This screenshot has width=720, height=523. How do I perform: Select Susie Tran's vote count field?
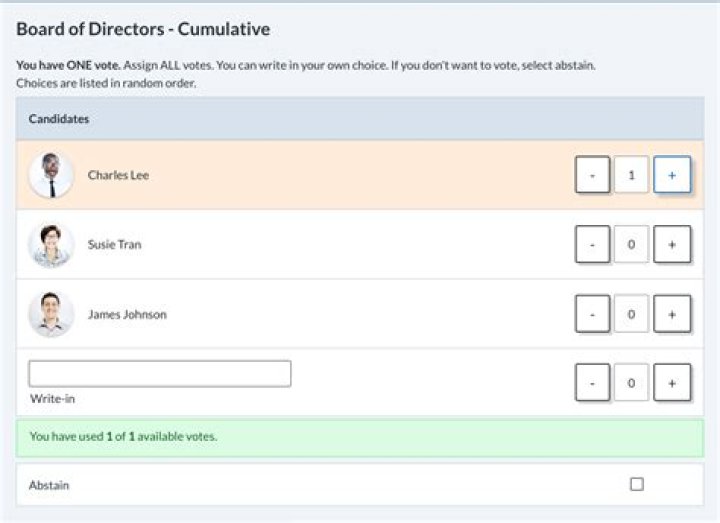631,245
